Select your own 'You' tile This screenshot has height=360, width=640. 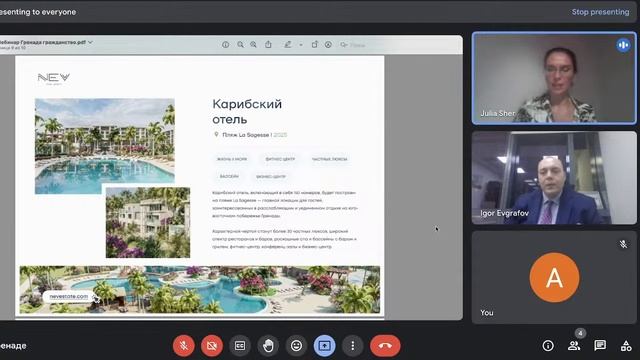554,278
